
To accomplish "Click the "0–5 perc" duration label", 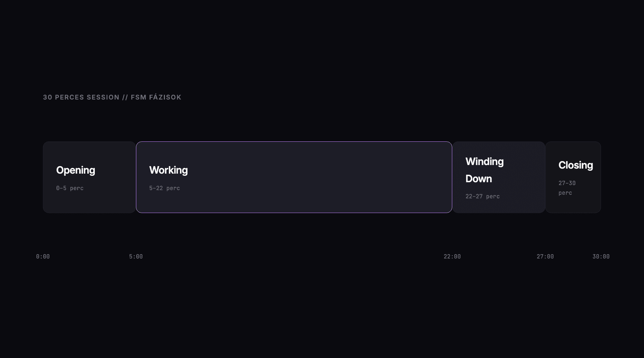I will pos(70,188).
